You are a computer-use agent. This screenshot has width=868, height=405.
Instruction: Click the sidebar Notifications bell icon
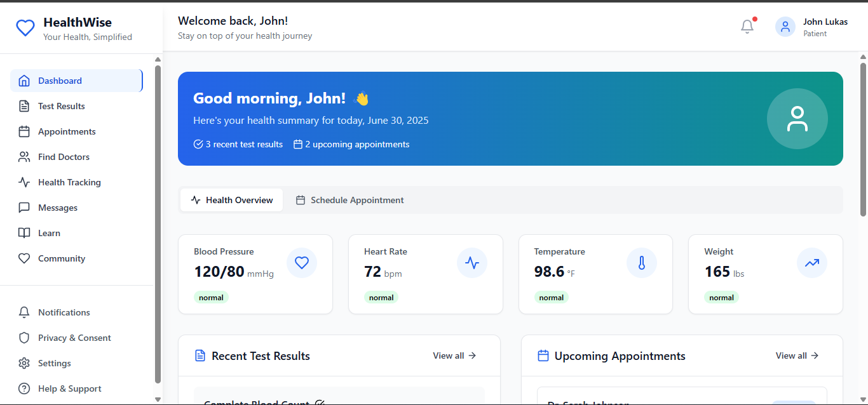point(24,312)
